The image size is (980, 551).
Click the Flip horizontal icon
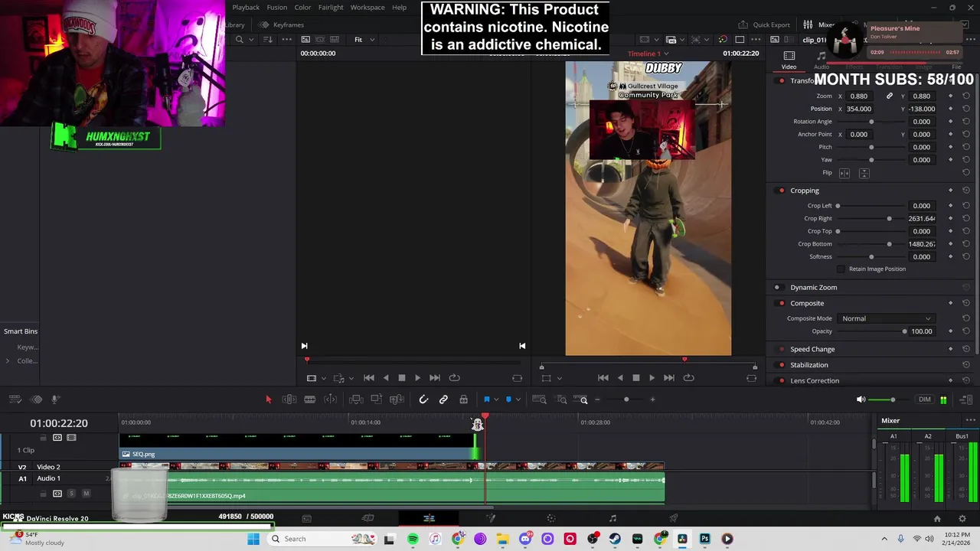(x=844, y=173)
